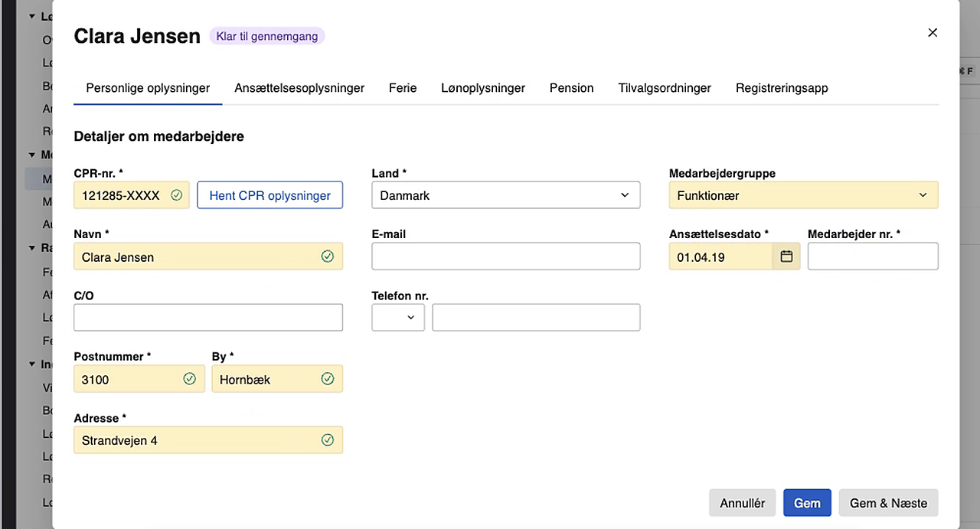The image size is (980, 529).
Task: Select the Registreringsapp tab
Action: point(782,88)
